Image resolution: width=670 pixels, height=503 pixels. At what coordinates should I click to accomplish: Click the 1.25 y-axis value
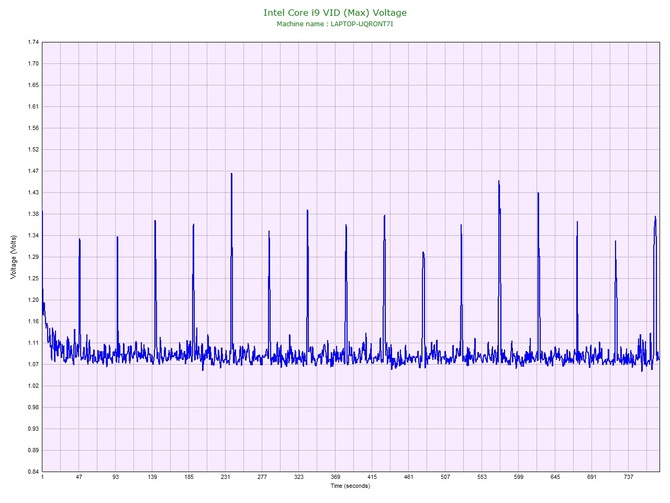[33, 279]
